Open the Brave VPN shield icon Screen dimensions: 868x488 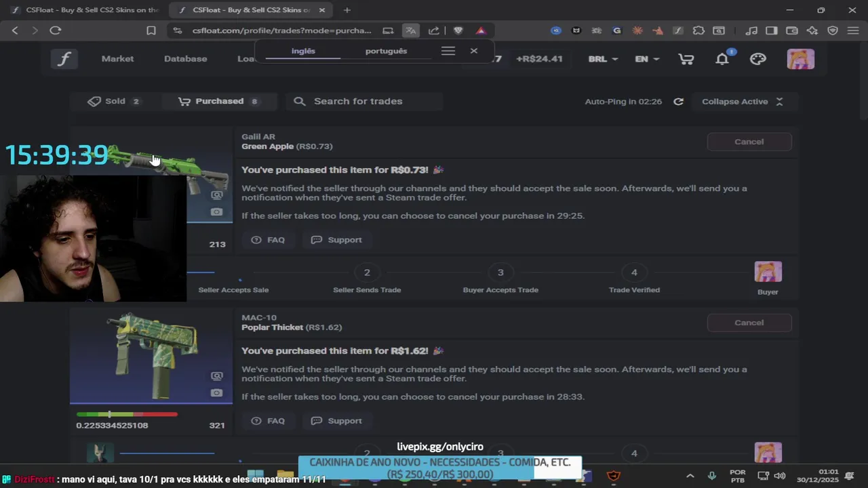833,30
